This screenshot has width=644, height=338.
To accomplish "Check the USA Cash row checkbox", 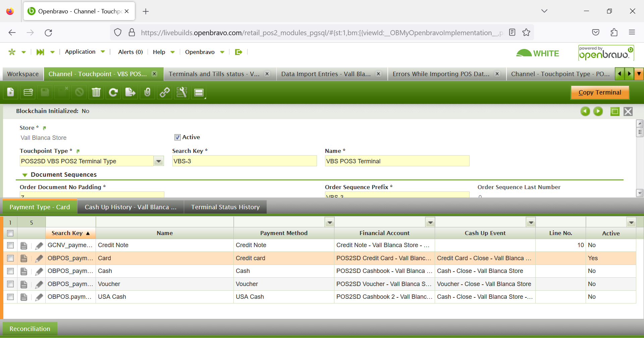I will click(x=10, y=297).
